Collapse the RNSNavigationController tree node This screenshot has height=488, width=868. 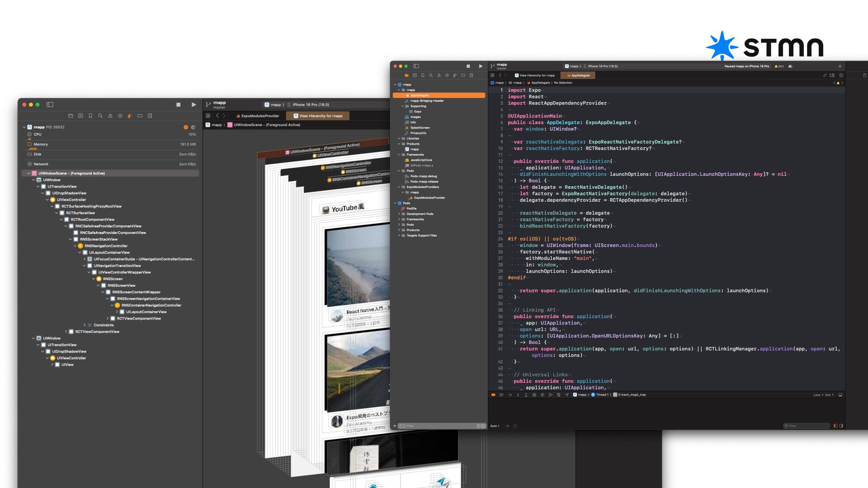(75, 246)
